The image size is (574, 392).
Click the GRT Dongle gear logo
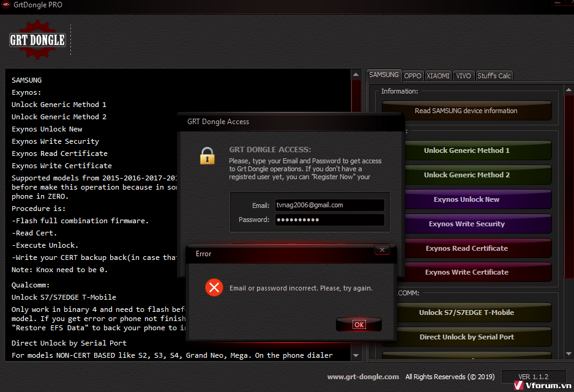(x=37, y=40)
